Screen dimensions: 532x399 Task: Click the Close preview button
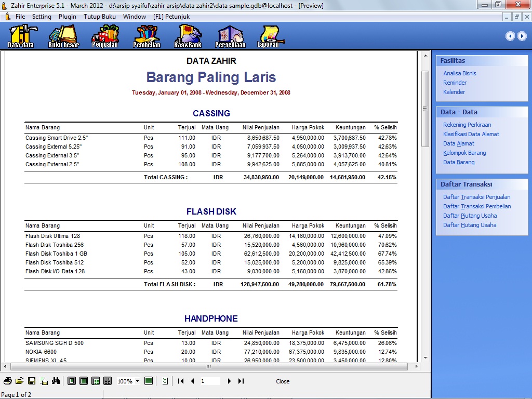(x=283, y=381)
